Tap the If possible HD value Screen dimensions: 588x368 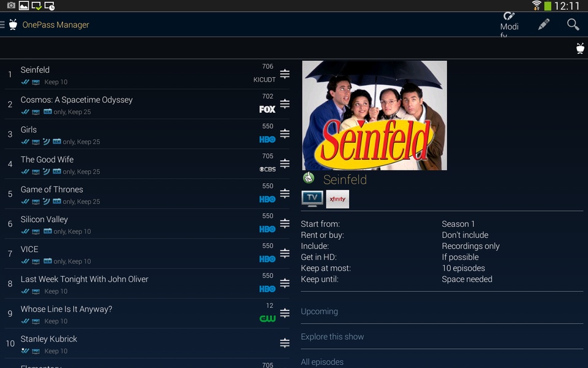click(460, 257)
